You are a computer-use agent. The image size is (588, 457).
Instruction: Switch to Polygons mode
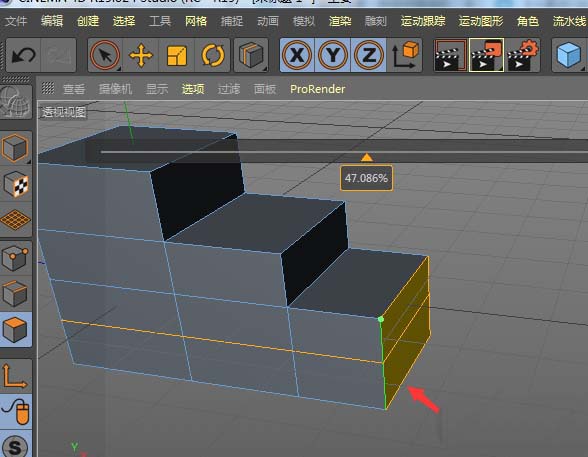[x=16, y=330]
